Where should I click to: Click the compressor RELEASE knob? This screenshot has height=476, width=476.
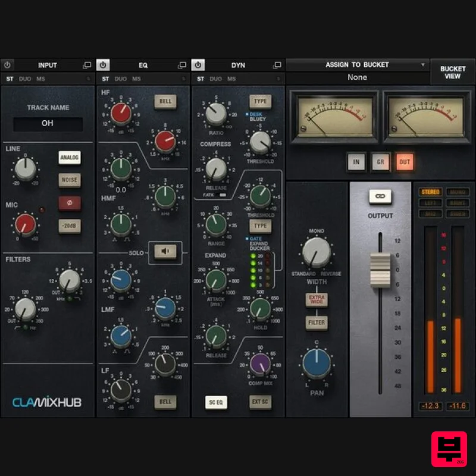[x=216, y=169]
